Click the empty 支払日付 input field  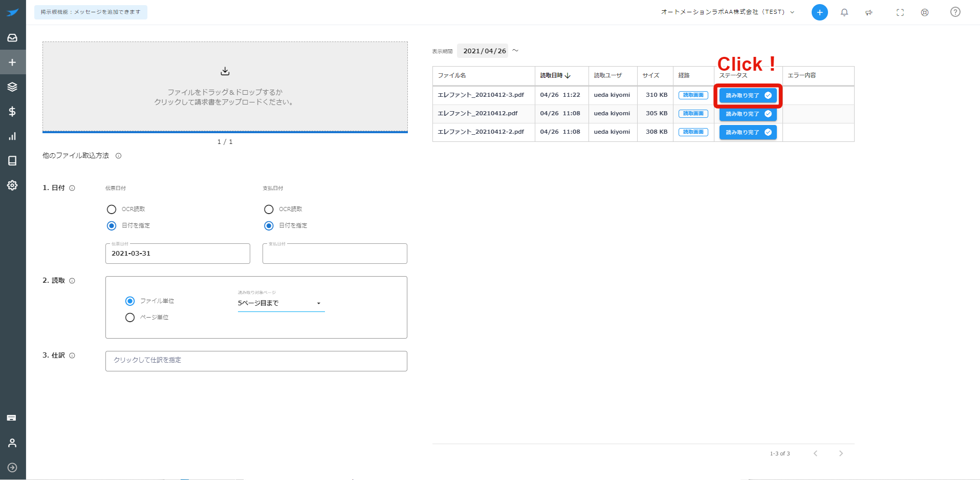335,254
